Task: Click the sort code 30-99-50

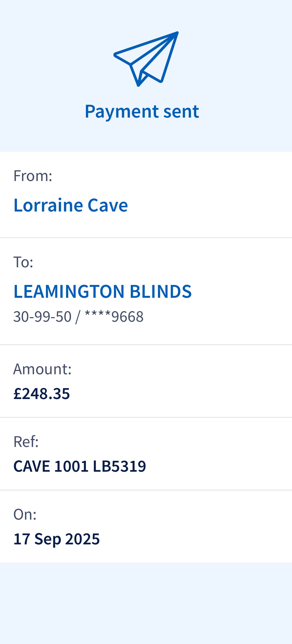Action: point(42,317)
